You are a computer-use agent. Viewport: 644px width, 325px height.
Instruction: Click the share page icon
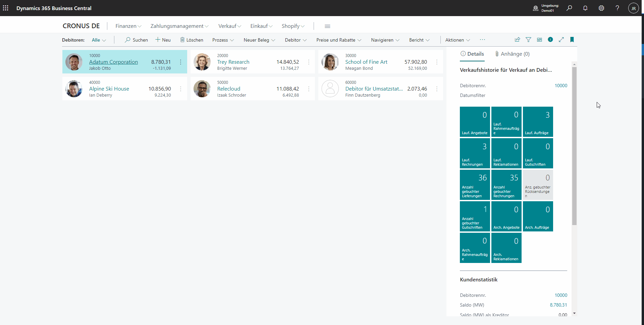tap(518, 40)
